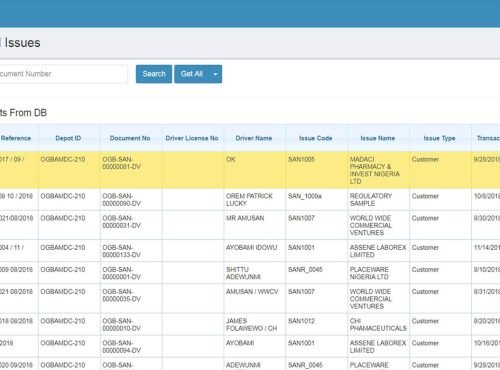500x370 pixels.
Task: Click driver name AYOBAMI IDOWU
Action: click(251, 247)
